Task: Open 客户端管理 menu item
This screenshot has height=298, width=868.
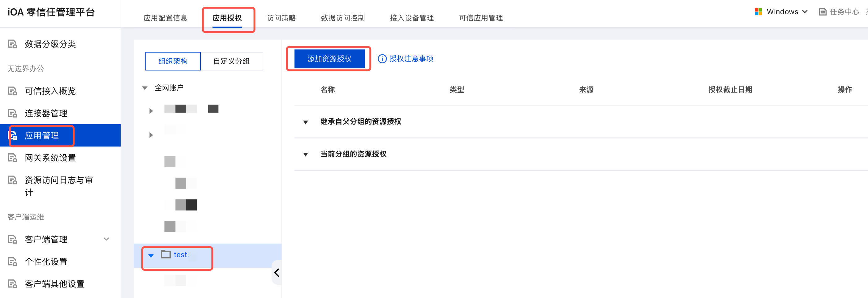Action: (46, 239)
